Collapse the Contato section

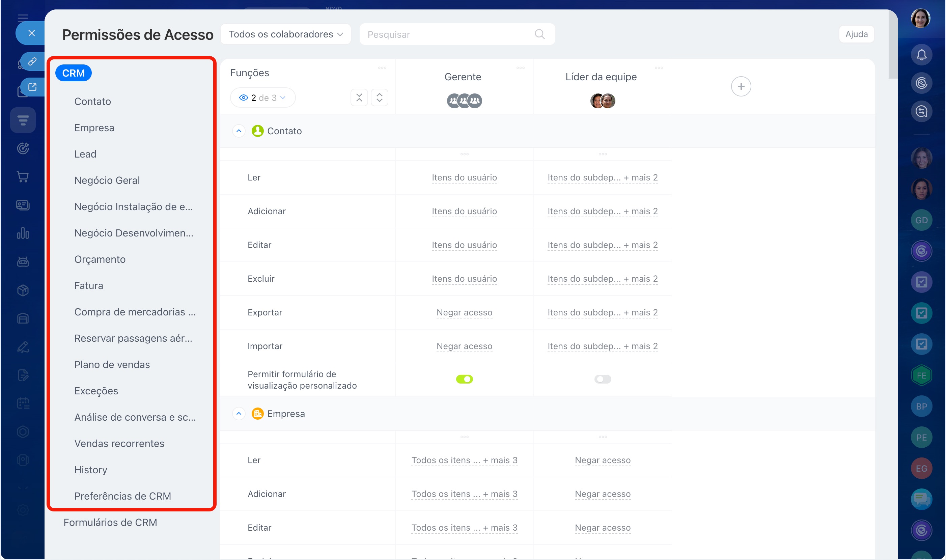[x=239, y=131]
